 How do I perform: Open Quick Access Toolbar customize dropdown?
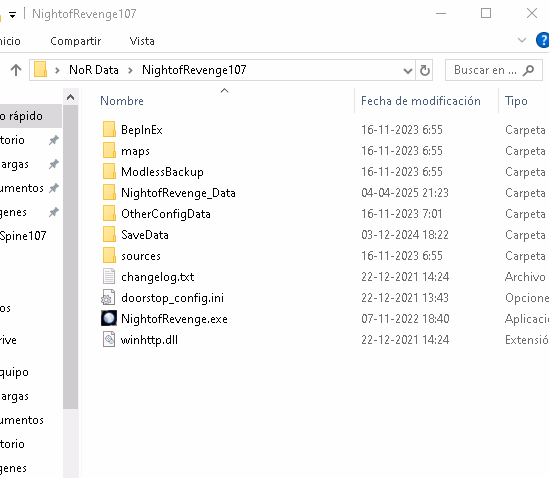coord(13,15)
